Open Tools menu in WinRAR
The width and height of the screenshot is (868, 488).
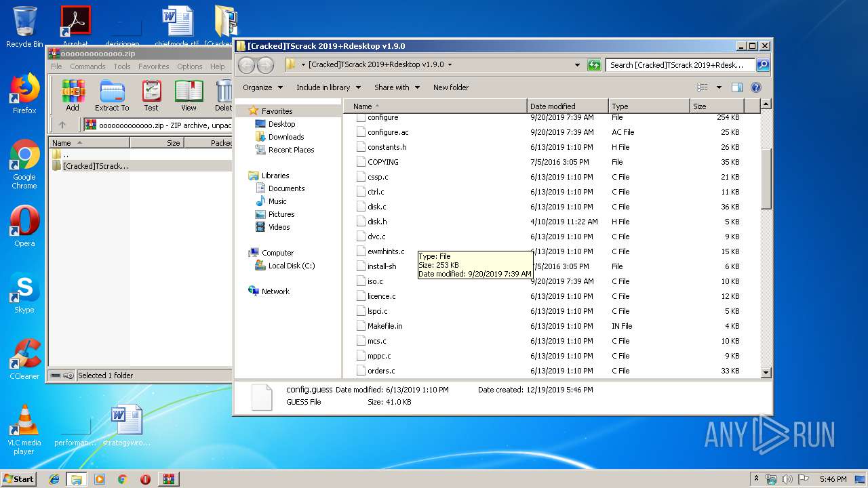click(x=122, y=66)
